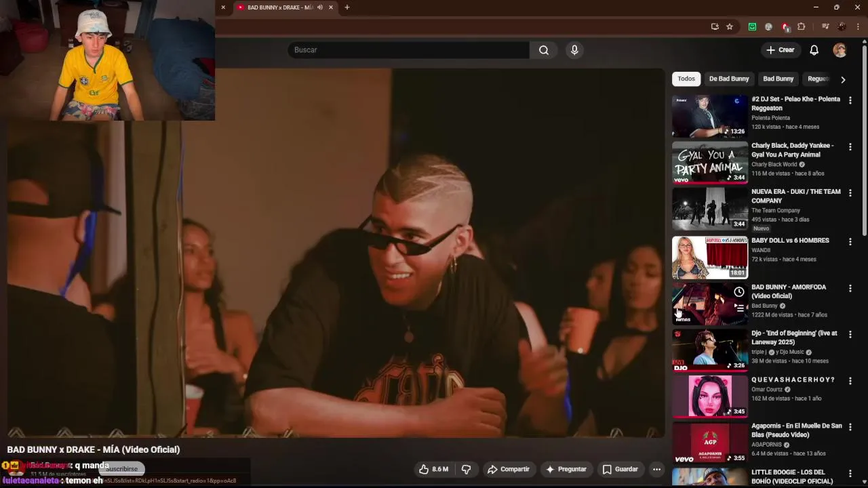Click the Suscribirse button
Image resolution: width=868 pixels, height=488 pixels.
coord(121,469)
